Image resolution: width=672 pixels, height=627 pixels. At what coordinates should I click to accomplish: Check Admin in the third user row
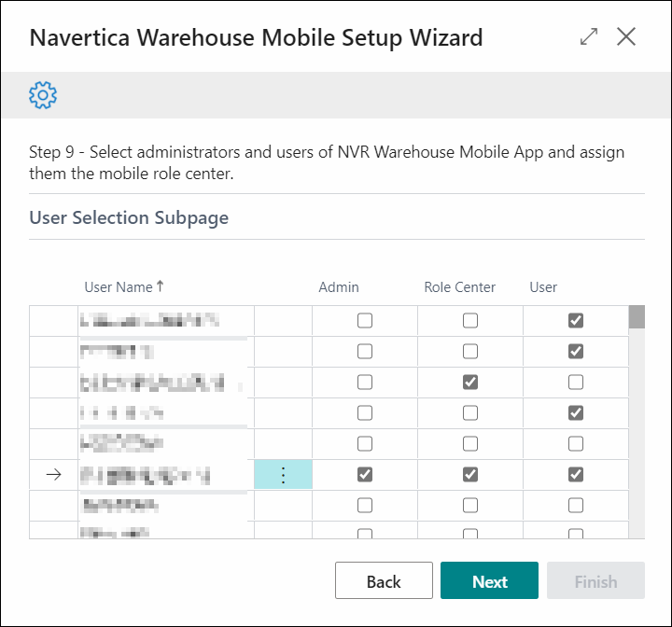[365, 382]
